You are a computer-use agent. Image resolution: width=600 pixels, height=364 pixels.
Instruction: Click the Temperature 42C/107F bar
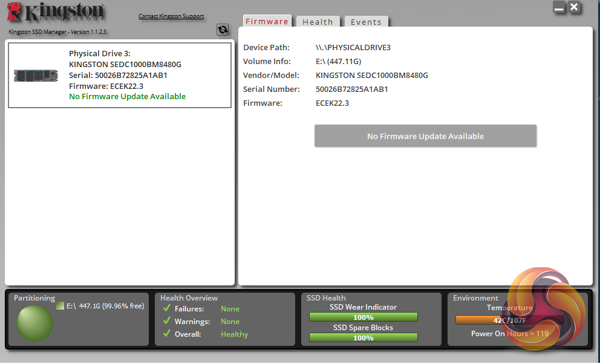509,320
